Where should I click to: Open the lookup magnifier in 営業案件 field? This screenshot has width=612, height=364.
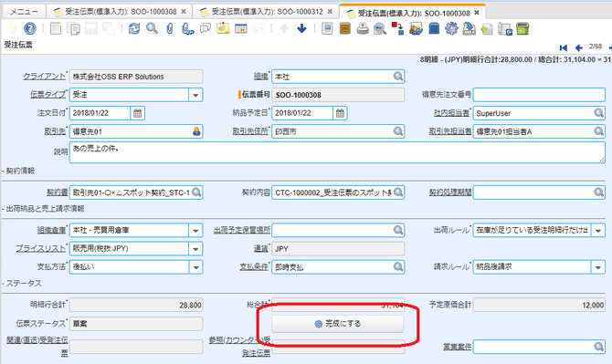pos(598,346)
